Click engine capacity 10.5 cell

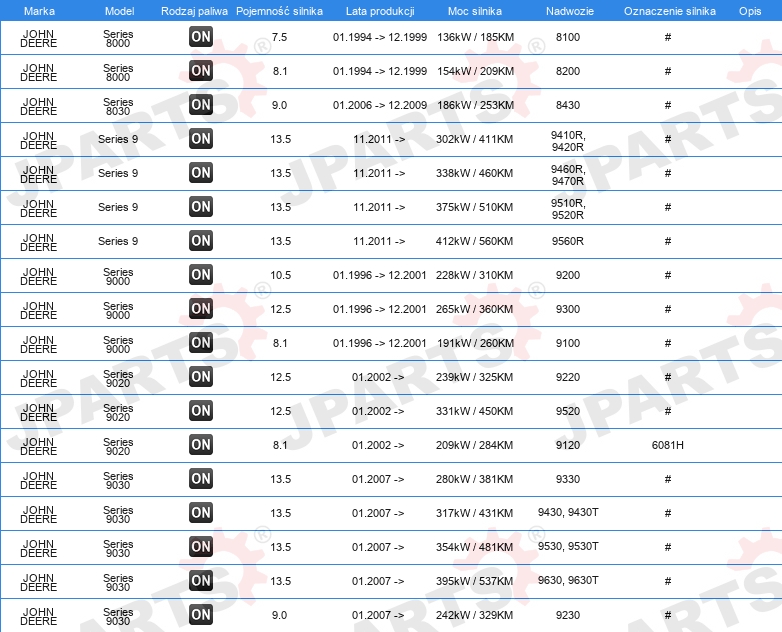[x=280, y=275]
